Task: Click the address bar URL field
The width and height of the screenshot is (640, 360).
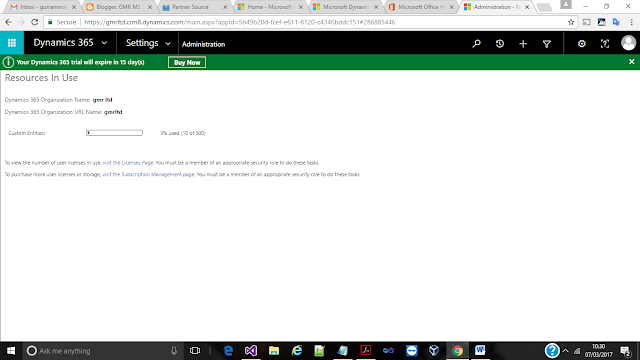Action: pyautogui.click(x=310, y=22)
